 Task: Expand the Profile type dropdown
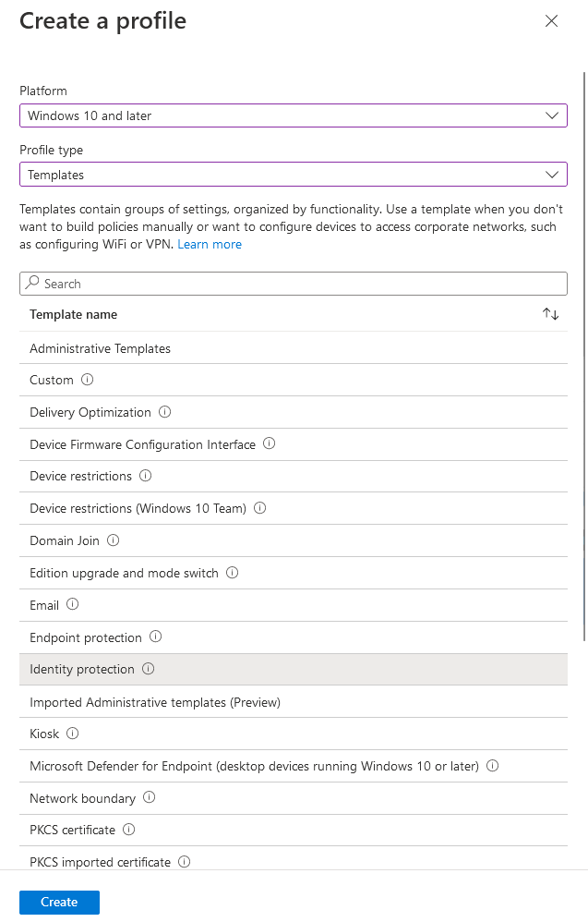click(x=293, y=175)
